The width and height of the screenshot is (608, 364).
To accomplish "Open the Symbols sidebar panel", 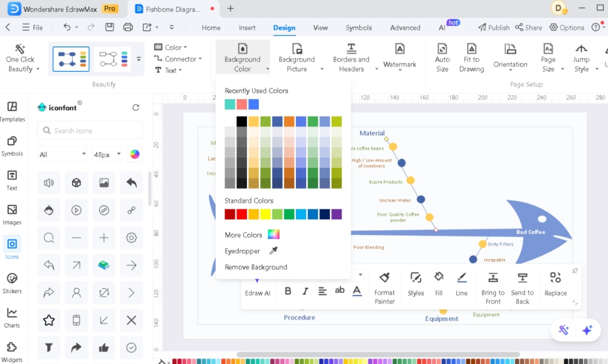I will (12, 146).
